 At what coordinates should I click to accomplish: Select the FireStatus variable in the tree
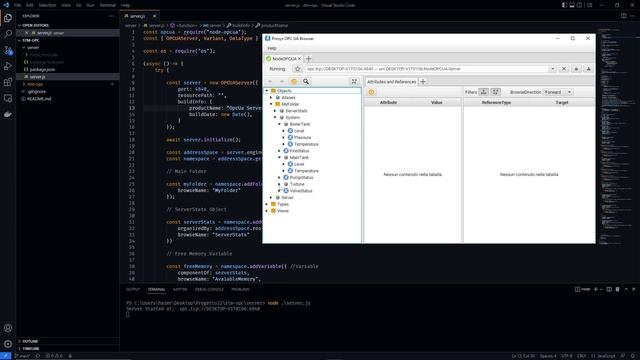[x=299, y=151]
